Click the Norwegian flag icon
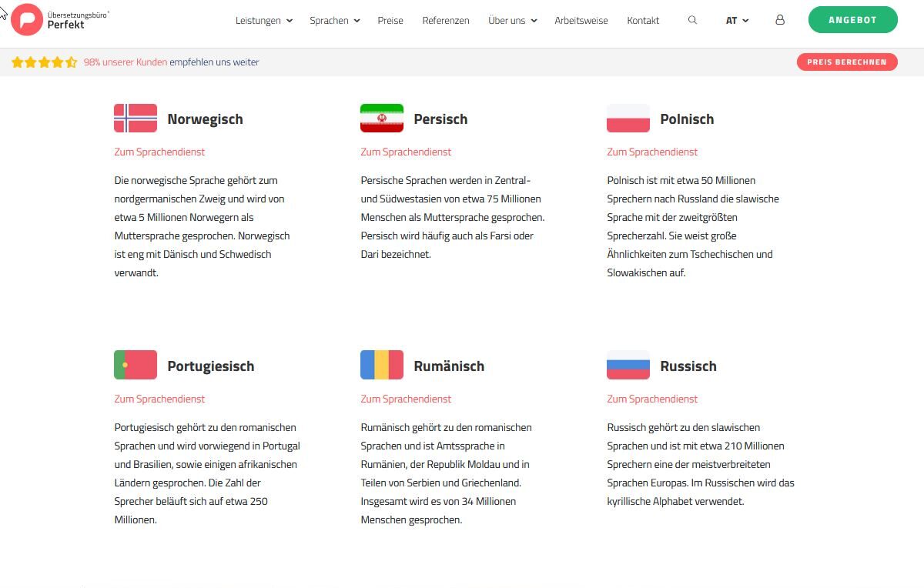This screenshot has width=924, height=588. click(x=136, y=119)
